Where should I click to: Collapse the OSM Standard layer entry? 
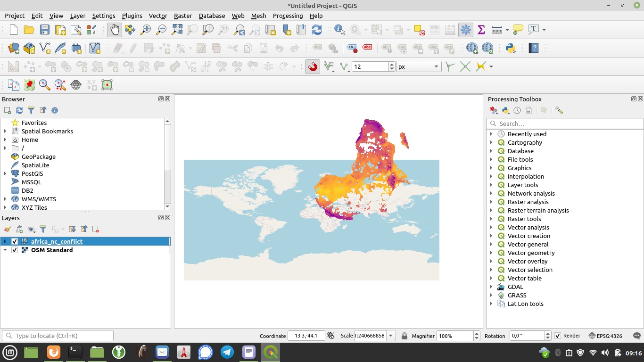6,250
